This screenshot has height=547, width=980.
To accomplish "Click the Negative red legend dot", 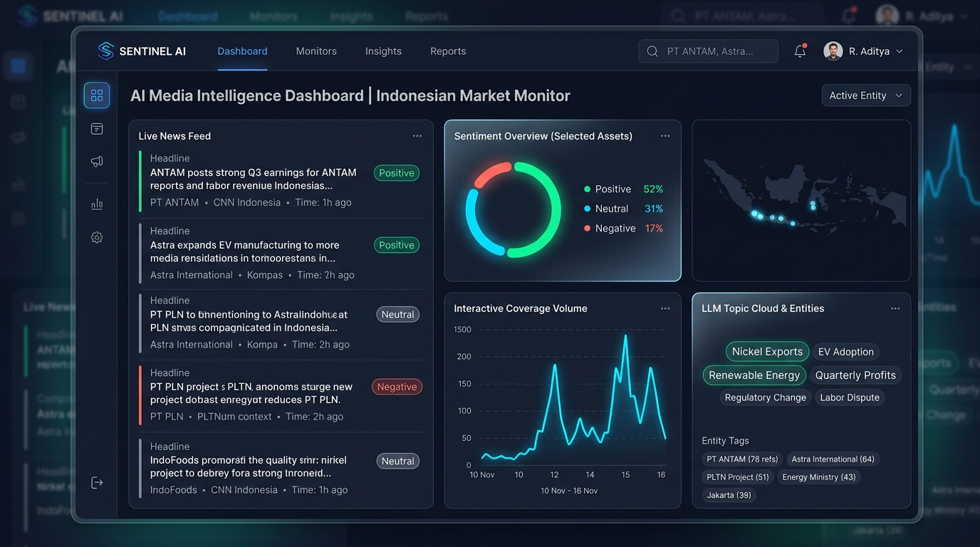I will [588, 229].
